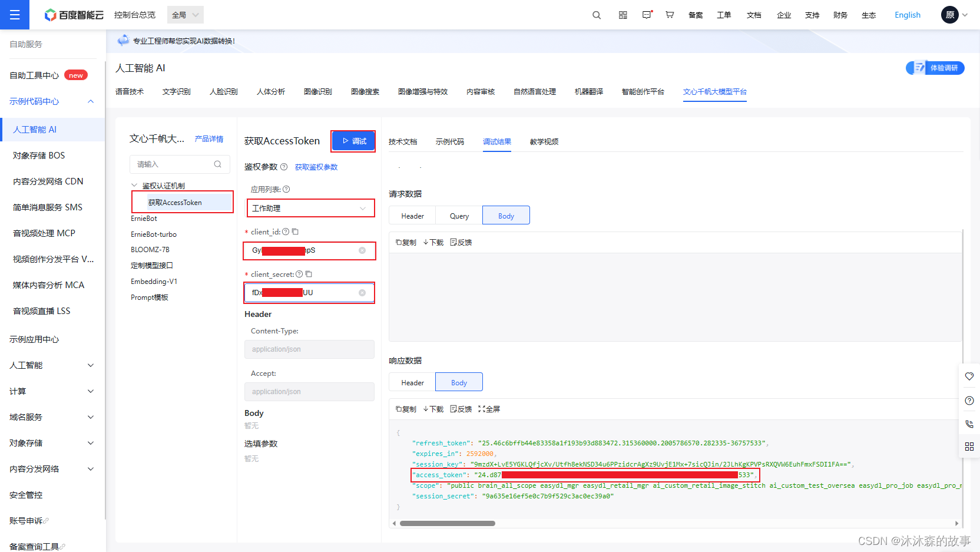
Task: Click the 体验调研 button
Action: [x=935, y=68]
